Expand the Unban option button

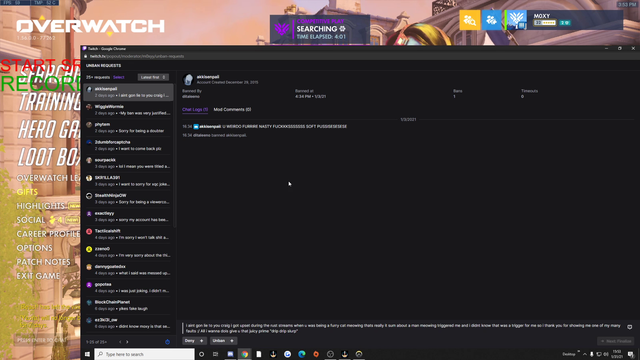point(223,341)
